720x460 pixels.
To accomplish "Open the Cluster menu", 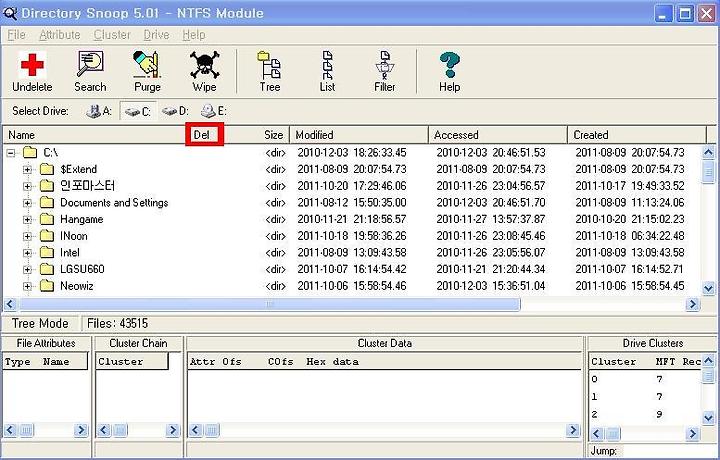I will point(112,35).
